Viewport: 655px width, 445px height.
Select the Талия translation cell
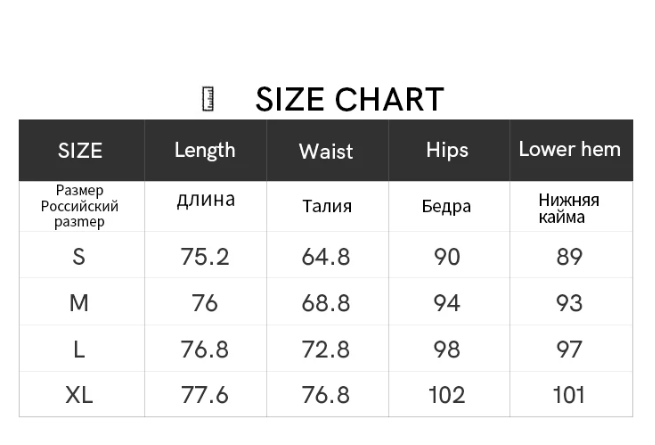[326, 207]
